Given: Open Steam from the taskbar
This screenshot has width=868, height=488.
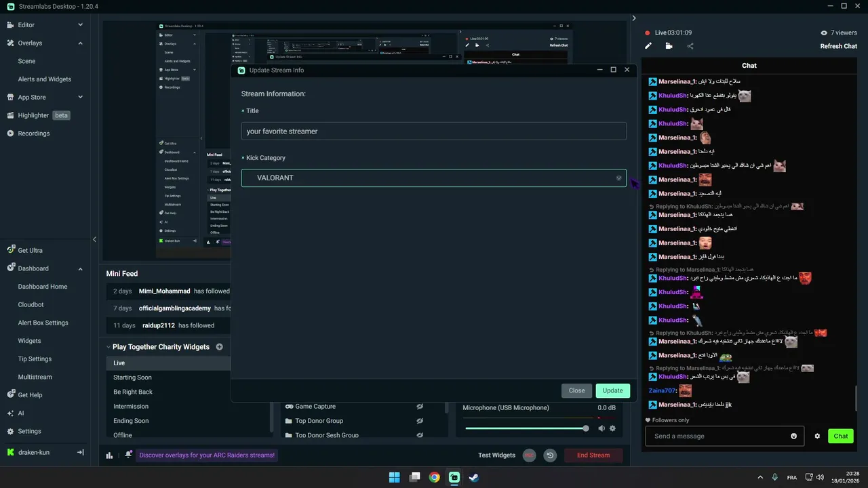Looking at the screenshot, I should point(474,477).
